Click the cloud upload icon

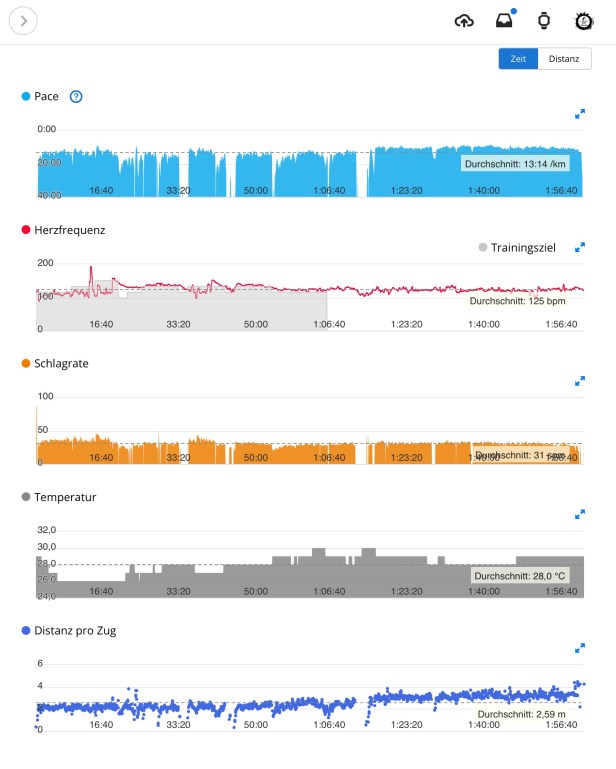463,20
